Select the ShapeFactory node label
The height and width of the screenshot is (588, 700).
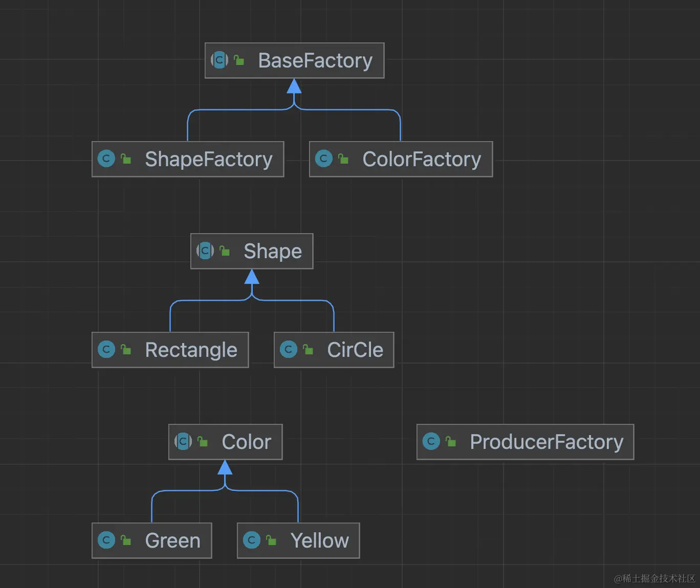click(x=208, y=160)
